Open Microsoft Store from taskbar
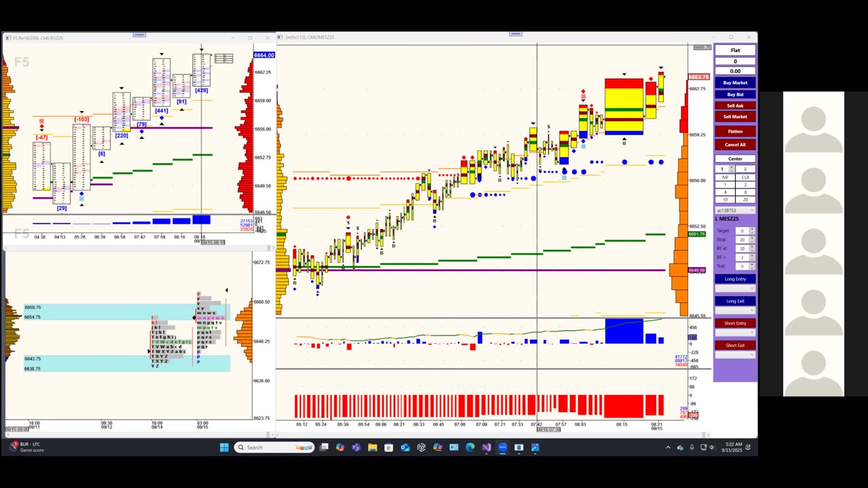 pos(389,447)
